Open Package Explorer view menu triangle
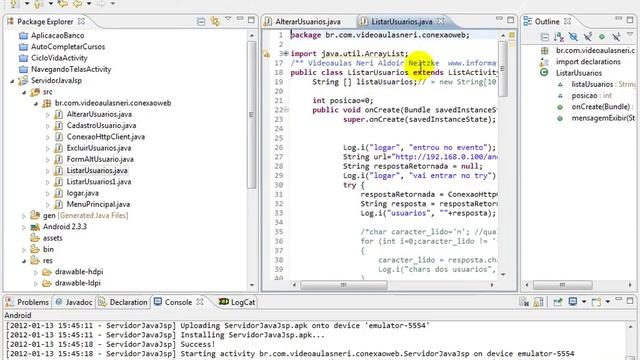 (x=228, y=19)
